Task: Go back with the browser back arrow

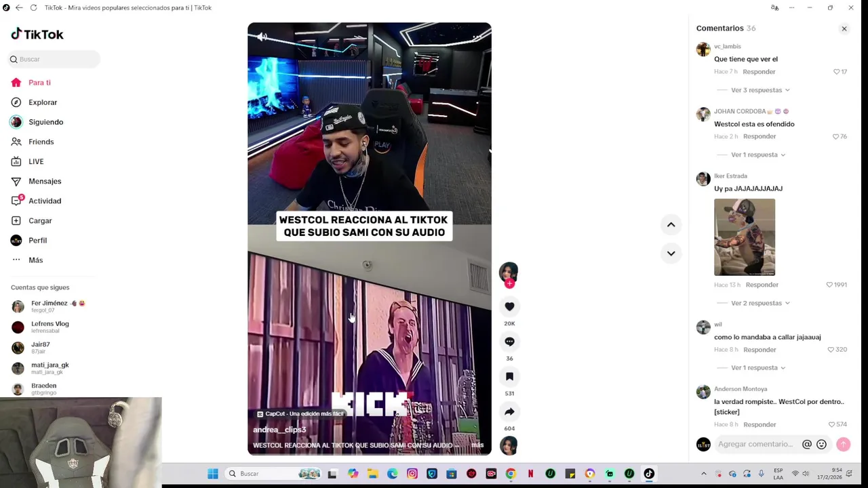Action: coord(19,7)
